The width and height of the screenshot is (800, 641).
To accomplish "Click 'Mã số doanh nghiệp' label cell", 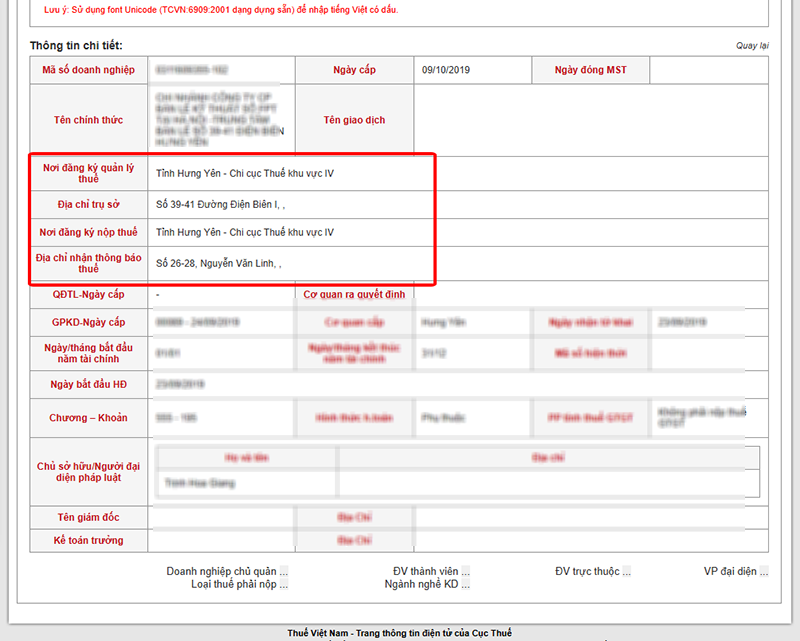I will coord(89,70).
